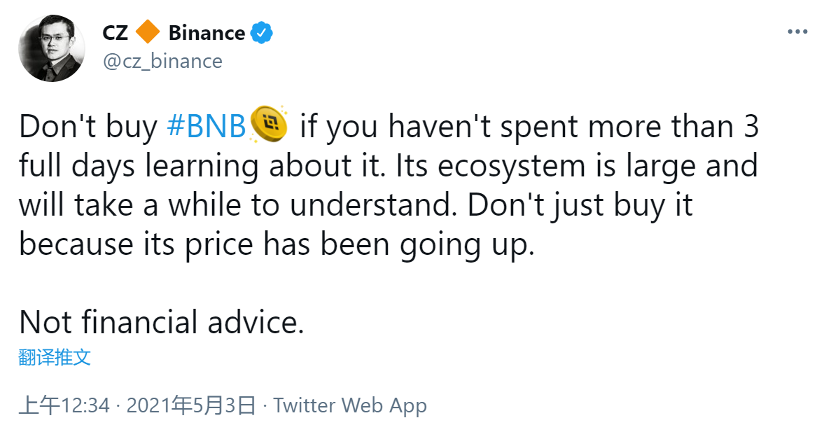Open the tweet's more options menu
Screen dimensions: 832x440
tap(797, 32)
